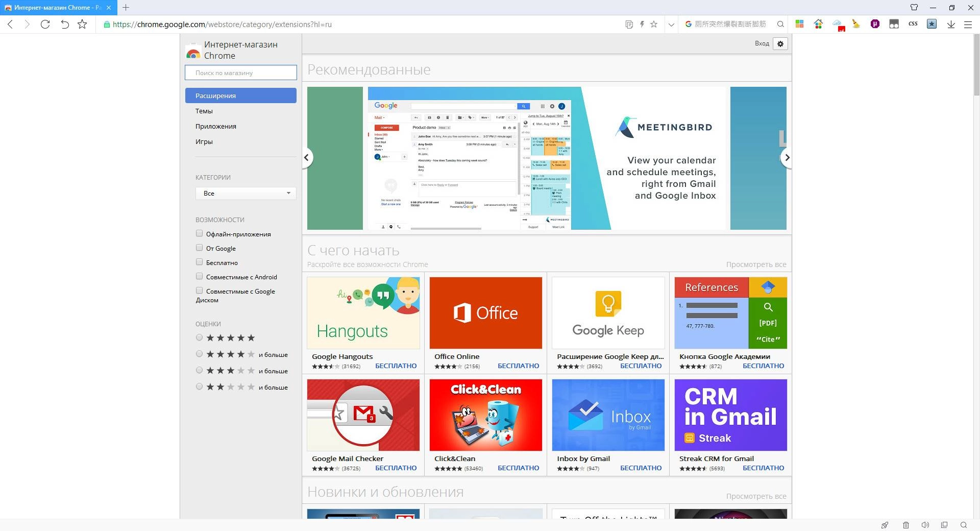980x531 pixels.
Task: Open the purple µ extension icon
Action: pos(875,24)
